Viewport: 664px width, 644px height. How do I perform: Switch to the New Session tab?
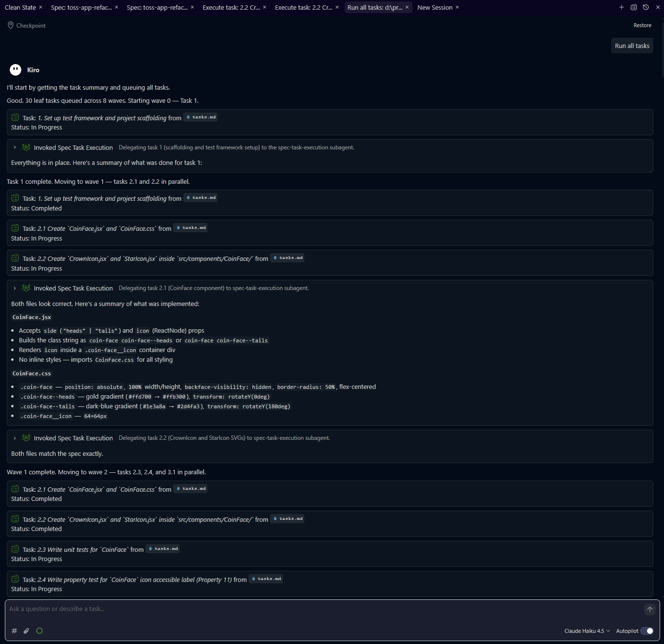coord(435,7)
